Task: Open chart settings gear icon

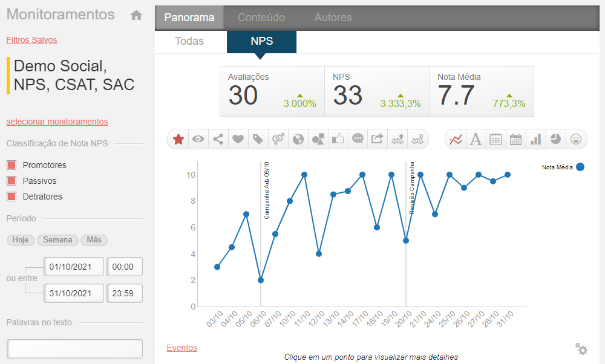Action: pos(581,348)
